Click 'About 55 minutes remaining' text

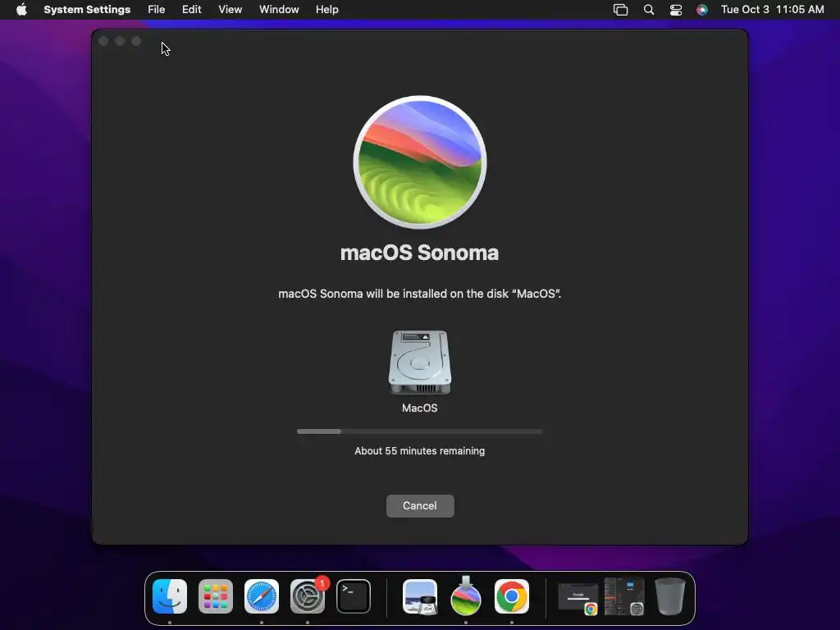click(420, 451)
